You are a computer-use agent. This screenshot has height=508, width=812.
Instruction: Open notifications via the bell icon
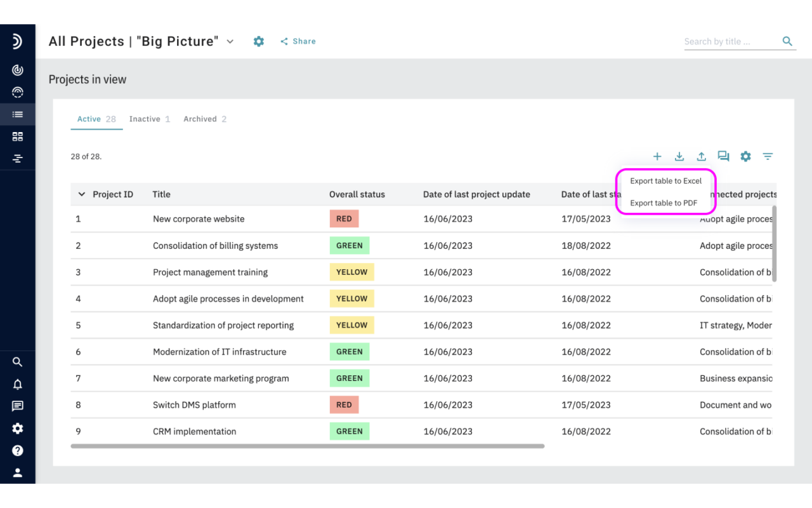(18, 384)
